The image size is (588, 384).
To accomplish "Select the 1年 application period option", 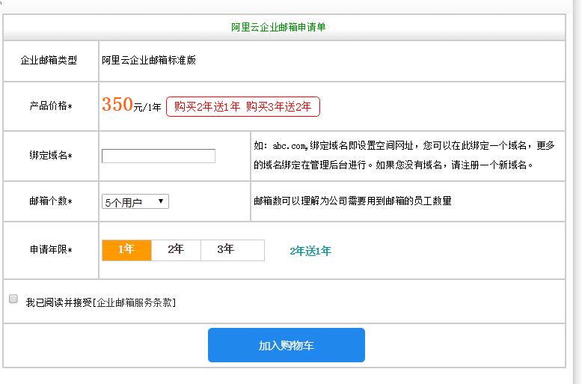I will point(126,250).
